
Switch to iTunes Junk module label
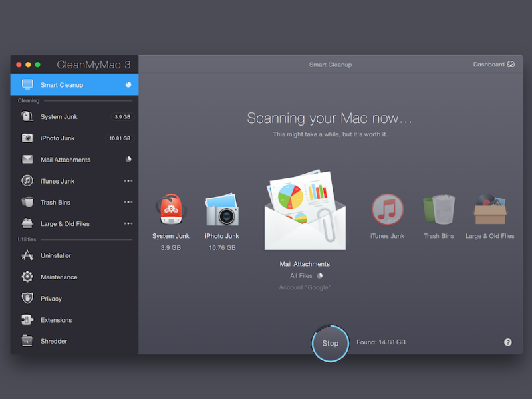(x=58, y=181)
